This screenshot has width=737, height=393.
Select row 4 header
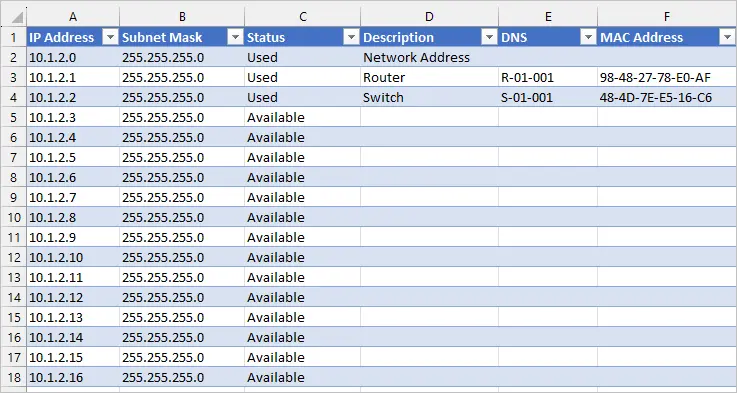[x=13, y=97]
